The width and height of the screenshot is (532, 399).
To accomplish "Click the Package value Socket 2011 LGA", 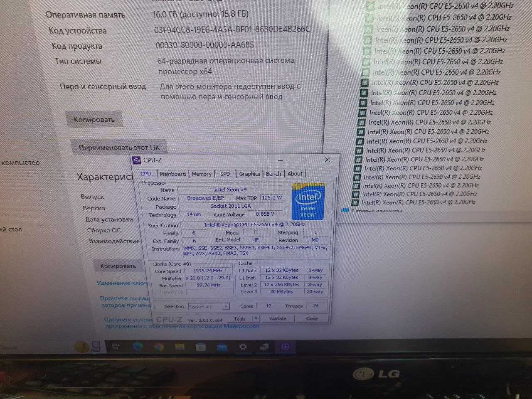I will (x=231, y=206).
